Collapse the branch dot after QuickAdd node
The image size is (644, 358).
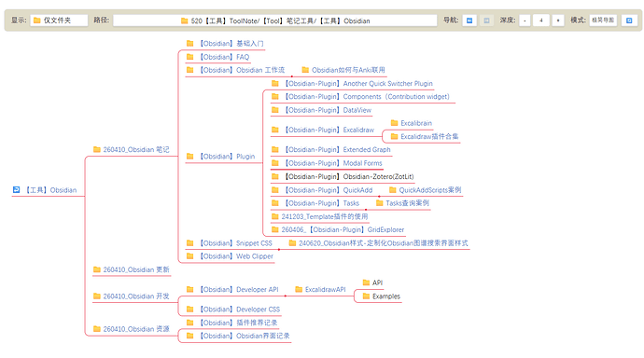pyautogui.click(x=379, y=197)
